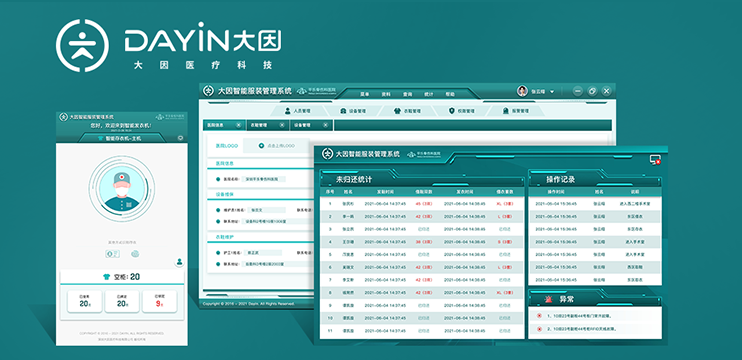Click the card reader icon on the kiosk screen
This screenshot has width=742, height=360.
(112, 254)
